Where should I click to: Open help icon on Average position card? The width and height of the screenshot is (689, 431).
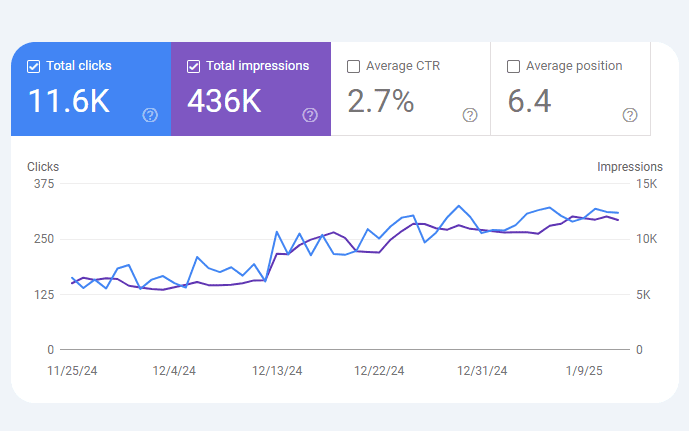pyautogui.click(x=630, y=115)
